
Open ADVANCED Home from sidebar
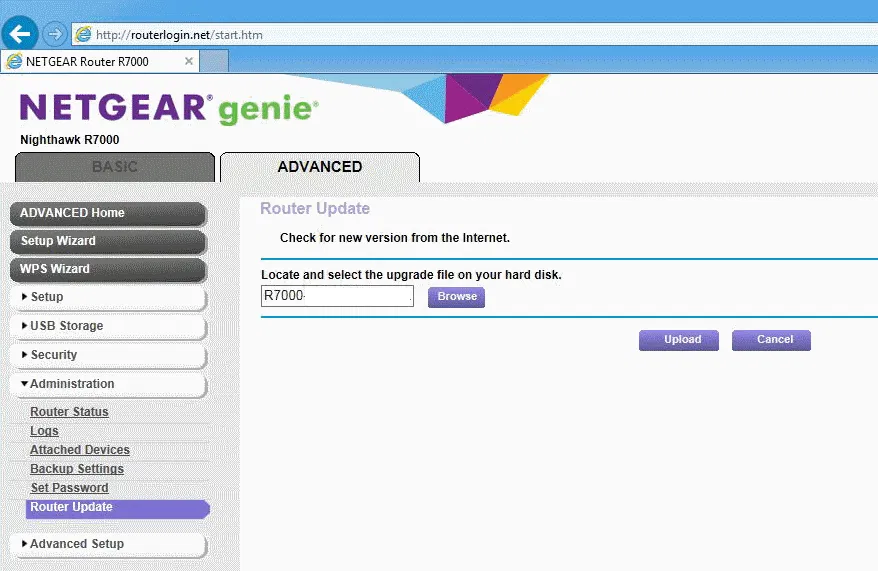click(x=108, y=213)
